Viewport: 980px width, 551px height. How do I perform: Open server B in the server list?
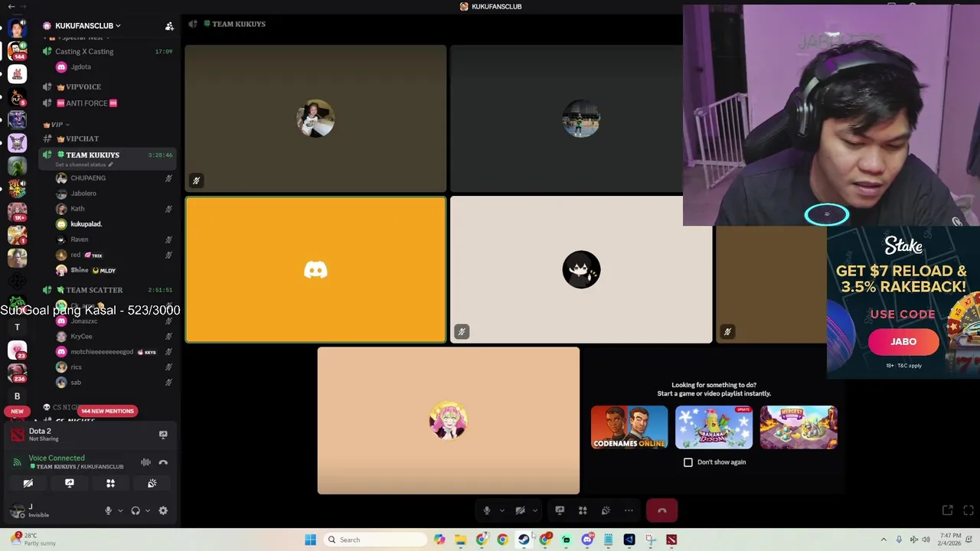pyautogui.click(x=17, y=396)
